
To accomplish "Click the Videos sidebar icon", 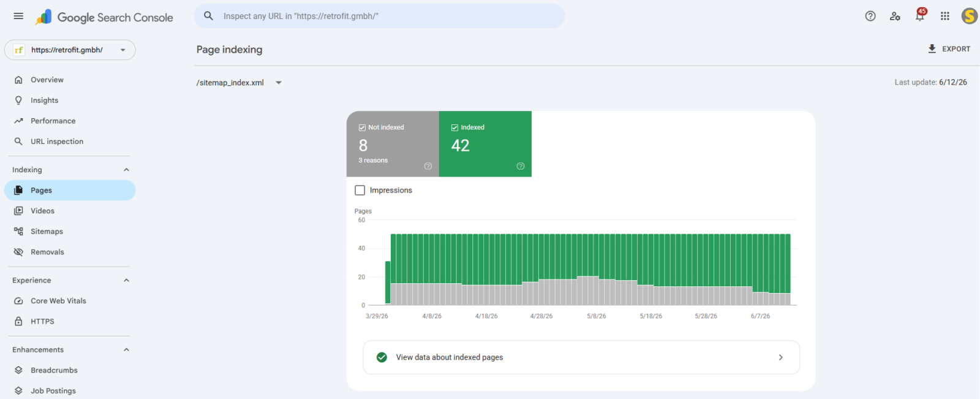I will [x=18, y=211].
